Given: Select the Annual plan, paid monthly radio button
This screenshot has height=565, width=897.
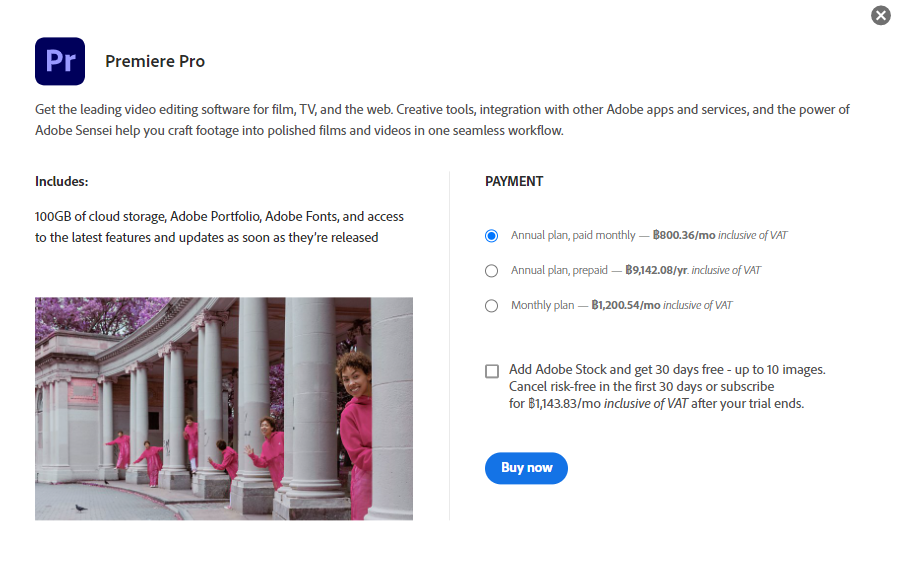Looking at the screenshot, I should point(491,236).
